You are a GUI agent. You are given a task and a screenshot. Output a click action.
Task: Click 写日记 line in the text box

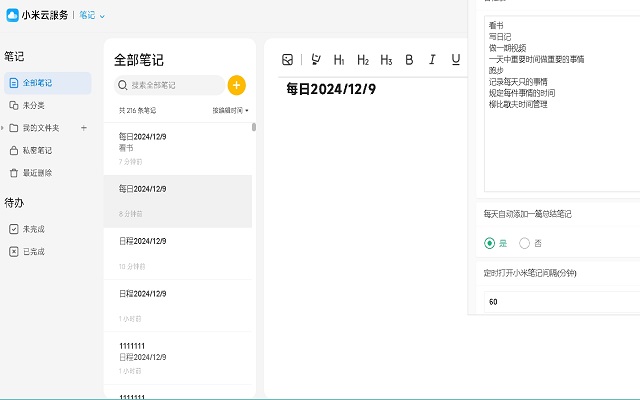pos(500,37)
